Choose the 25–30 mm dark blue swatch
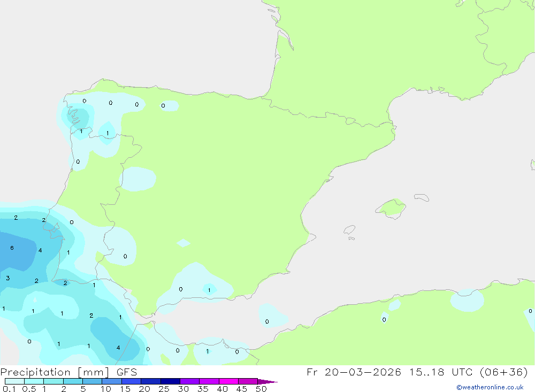The height and width of the screenshot is (392, 535). pyautogui.click(x=170, y=381)
